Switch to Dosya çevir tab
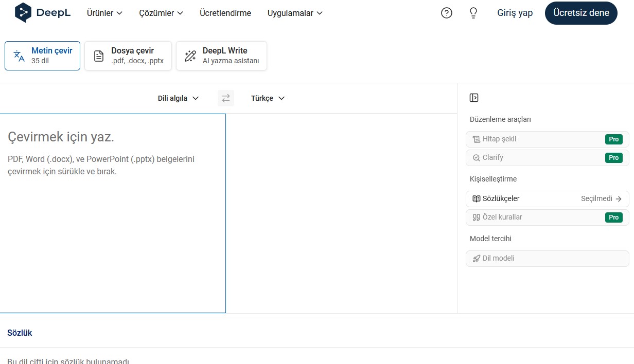This screenshot has height=364, width=634. click(128, 56)
